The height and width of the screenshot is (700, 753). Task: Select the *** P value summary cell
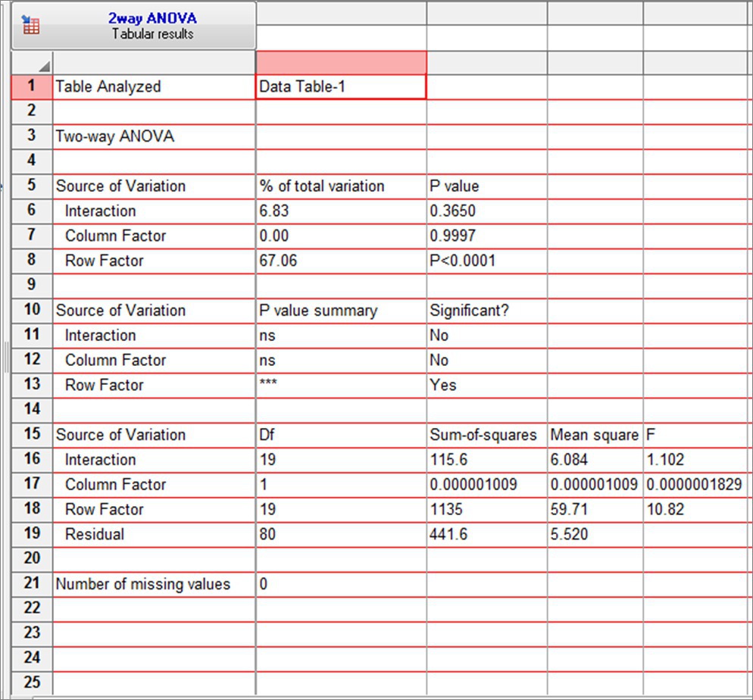pos(341,385)
